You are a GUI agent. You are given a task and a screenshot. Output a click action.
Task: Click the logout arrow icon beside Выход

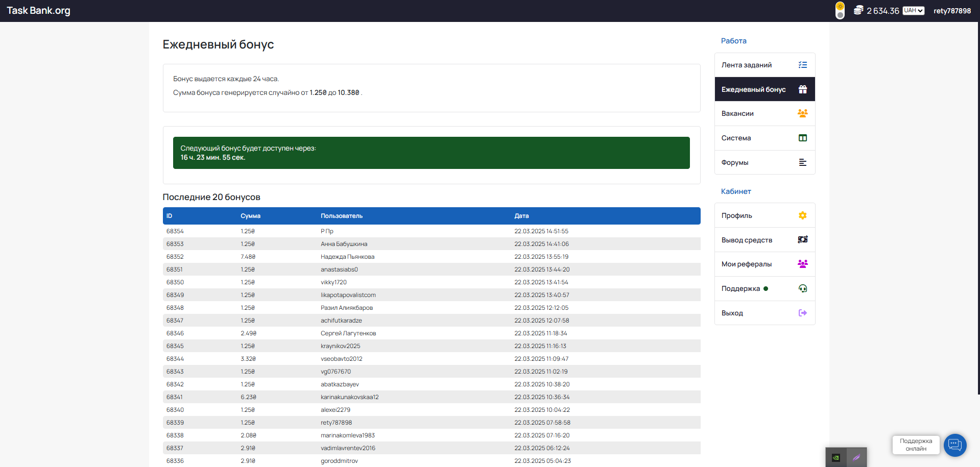pyautogui.click(x=803, y=313)
